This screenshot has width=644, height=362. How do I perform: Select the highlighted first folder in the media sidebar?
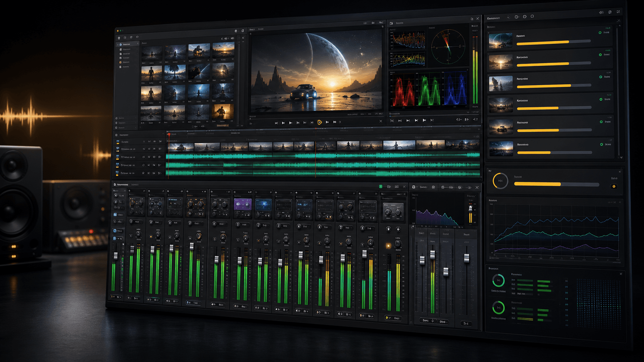tap(127, 44)
